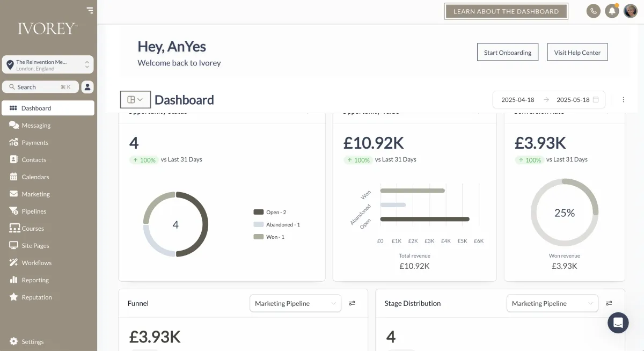The width and height of the screenshot is (644, 351).
Task: Click the Won bar in Opportunity Value chart
Action: tap(412, 191)
